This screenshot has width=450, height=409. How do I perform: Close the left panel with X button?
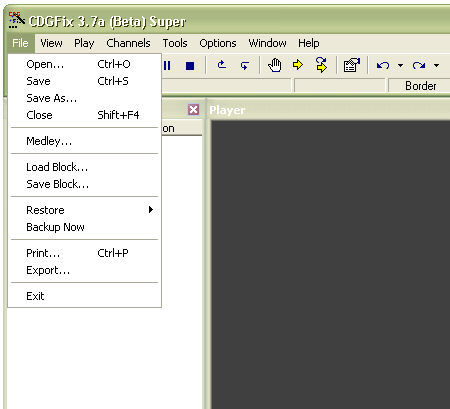(193, 110)
